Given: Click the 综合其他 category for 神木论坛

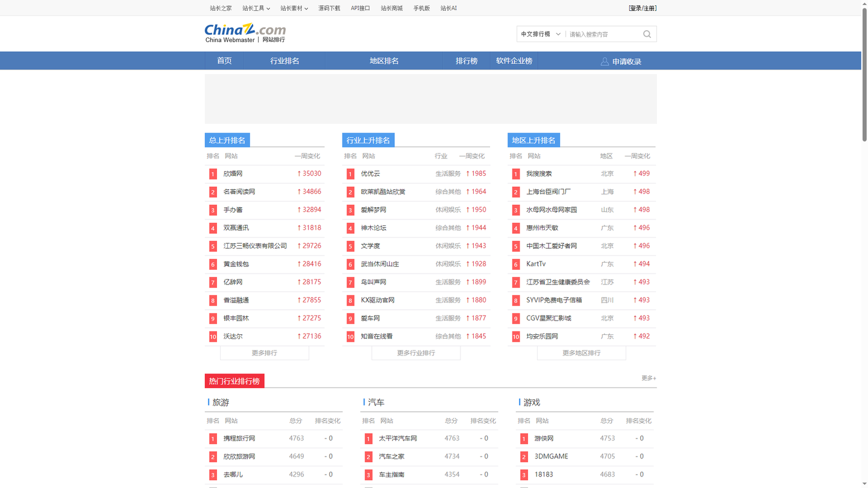Looking at the screenshot, I should coord(448,228).
